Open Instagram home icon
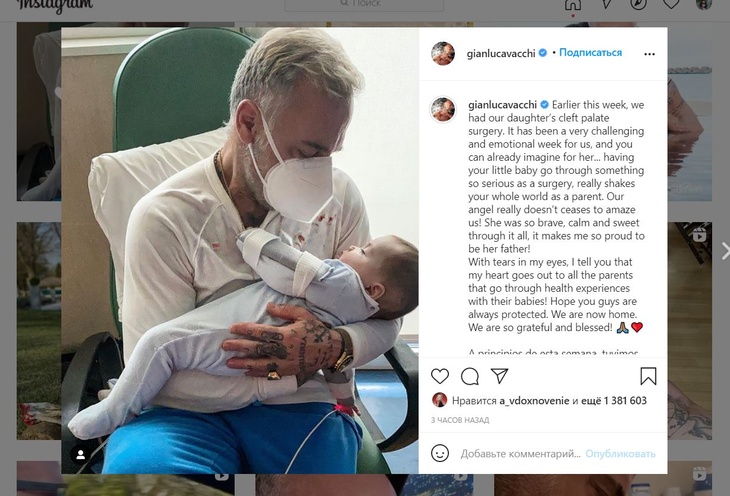This screenshot has height=496, width=730. click(573, 4)
